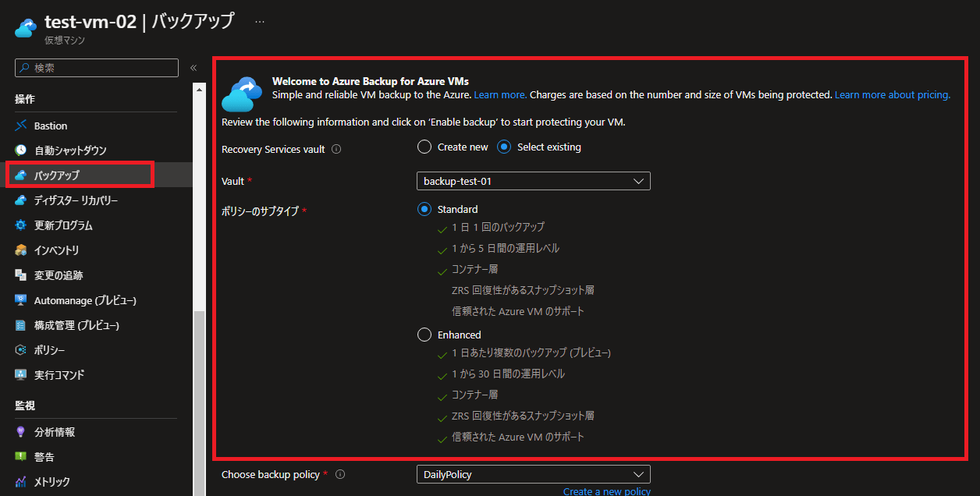Click the Bastion icon in sidebar
Image resolution: width=980 pixels, height=496 pixels.
(x=21, y=126)
